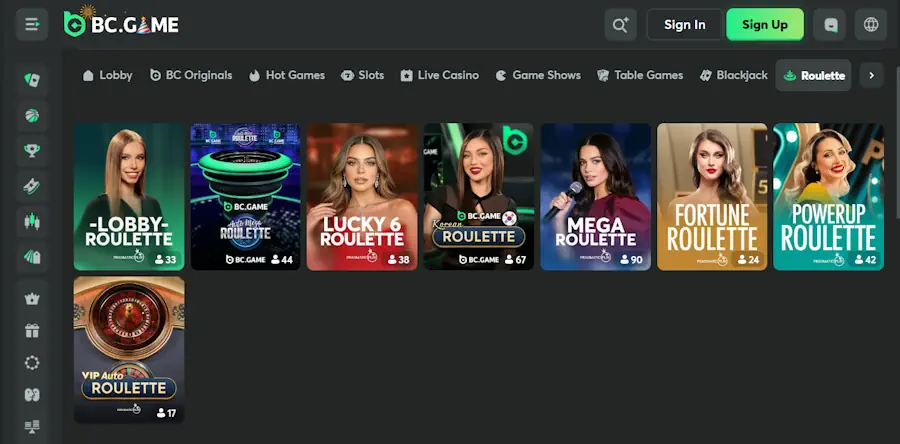The image size is (900, 444).
Task: Open the gift box bonus sidebar icon
Action: click(x=32, y=330)
